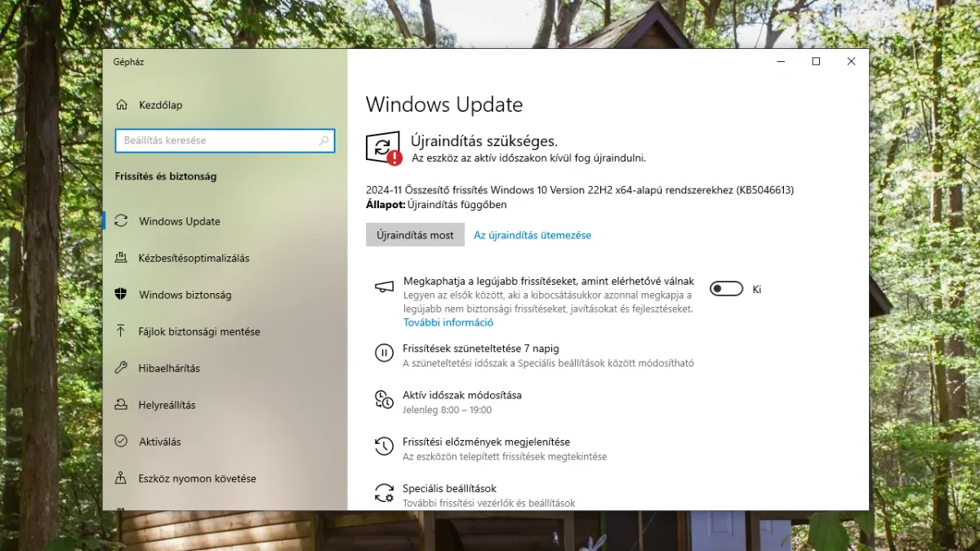The image size is (980, 551).
Task: Maximize the Gépház window
Action: click(x=816, y=61)
